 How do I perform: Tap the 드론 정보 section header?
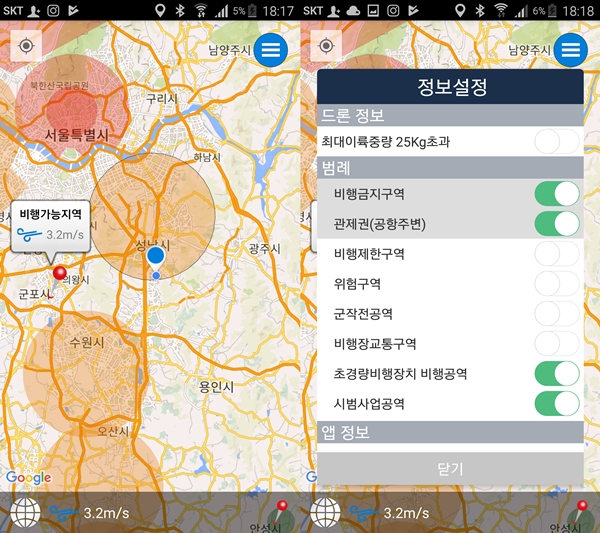click(450, 115)
